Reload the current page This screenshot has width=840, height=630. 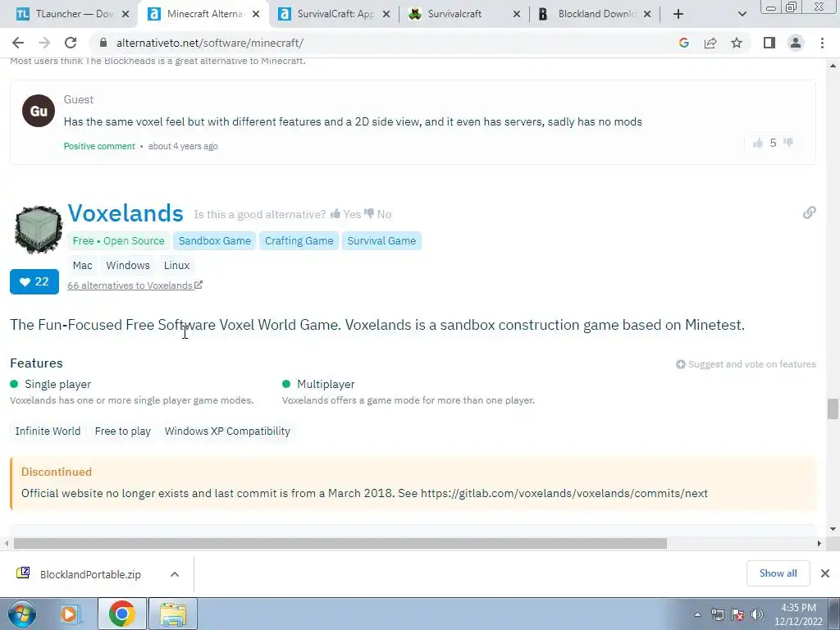(x=71, y=43)
